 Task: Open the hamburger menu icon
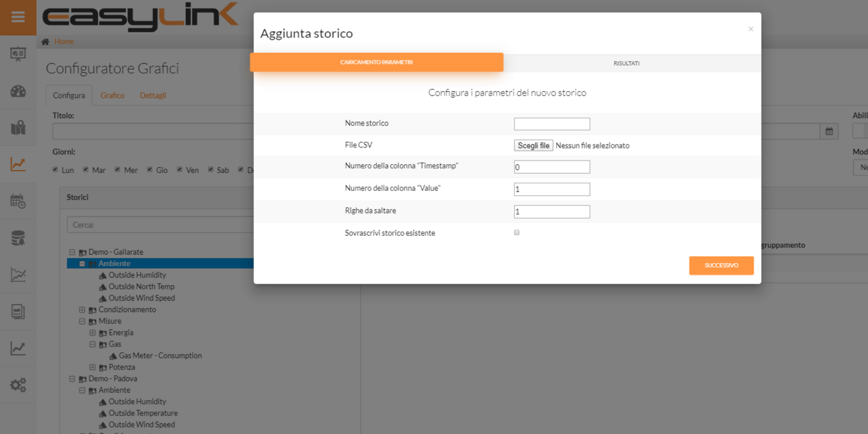coord(18,17)
